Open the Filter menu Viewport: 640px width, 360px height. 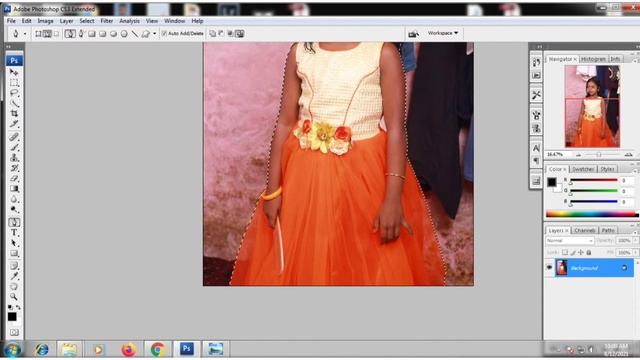coord(107,21)
